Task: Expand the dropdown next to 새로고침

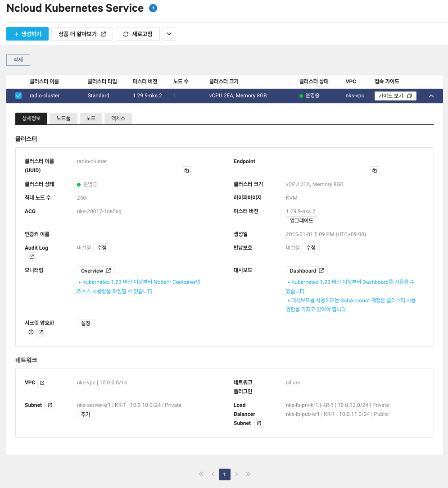Action: tap(169, 34)
